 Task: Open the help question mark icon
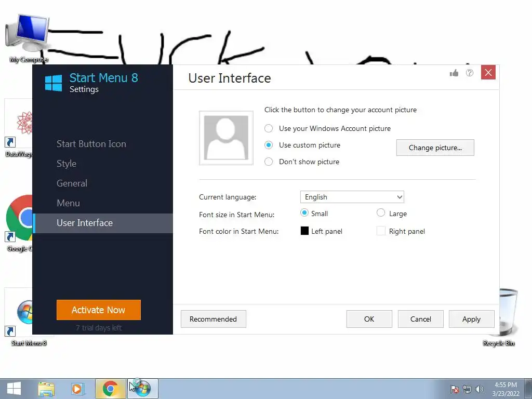(470, 73)
